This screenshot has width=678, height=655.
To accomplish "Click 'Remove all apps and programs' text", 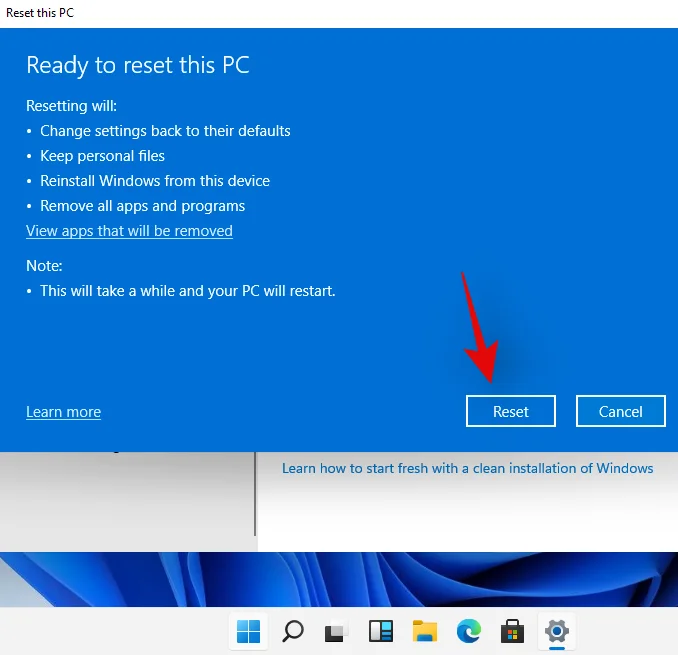I will (143, 206).
